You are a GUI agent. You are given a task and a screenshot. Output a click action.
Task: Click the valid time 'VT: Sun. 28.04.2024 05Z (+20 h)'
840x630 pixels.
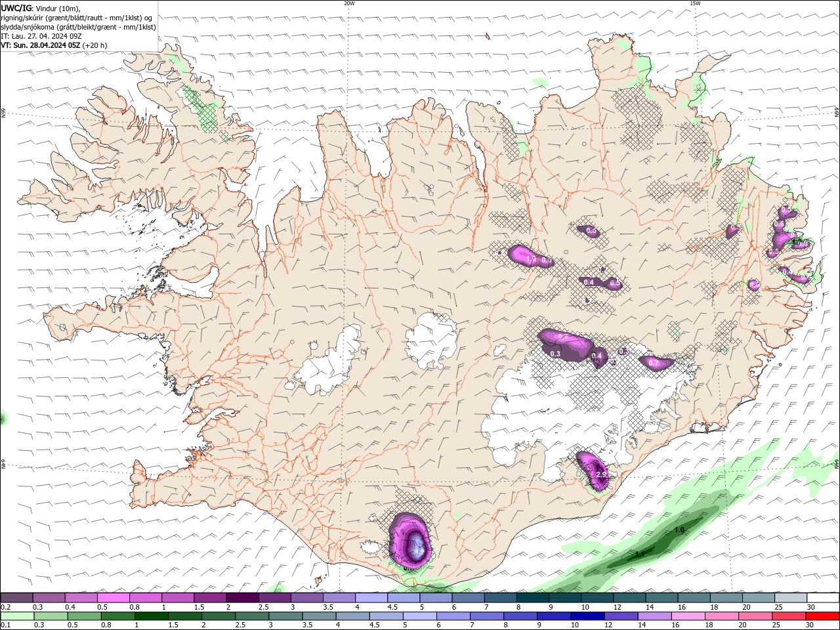point(54,45)
